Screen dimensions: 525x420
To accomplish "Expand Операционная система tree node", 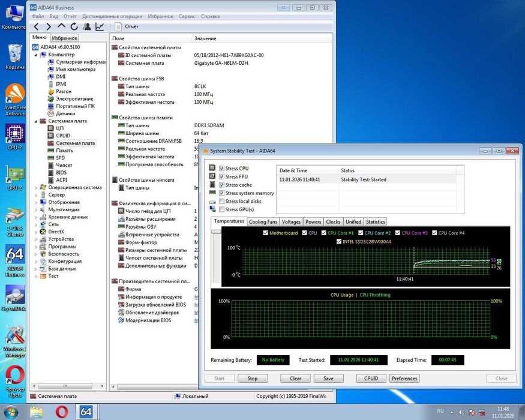I will click(x=36, y=188).
